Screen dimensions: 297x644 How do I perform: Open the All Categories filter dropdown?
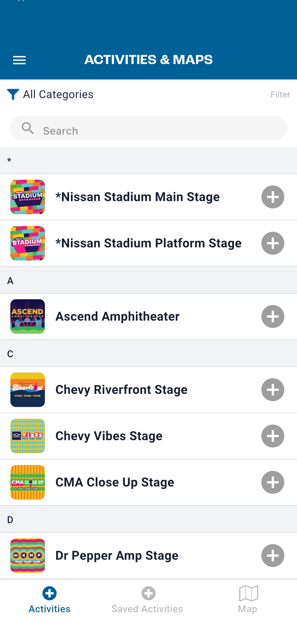[58, 94]
